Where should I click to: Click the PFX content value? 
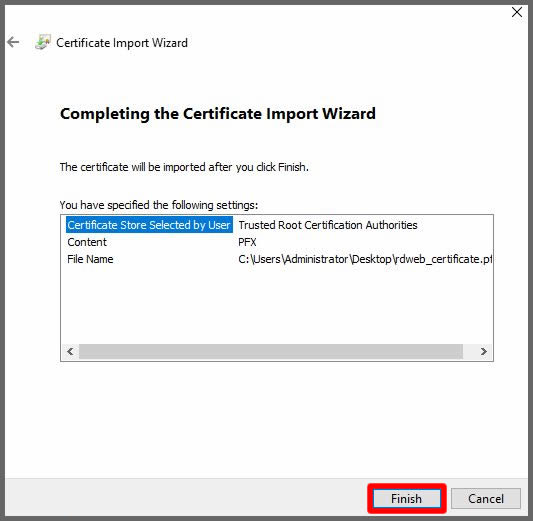pos(247,242)
